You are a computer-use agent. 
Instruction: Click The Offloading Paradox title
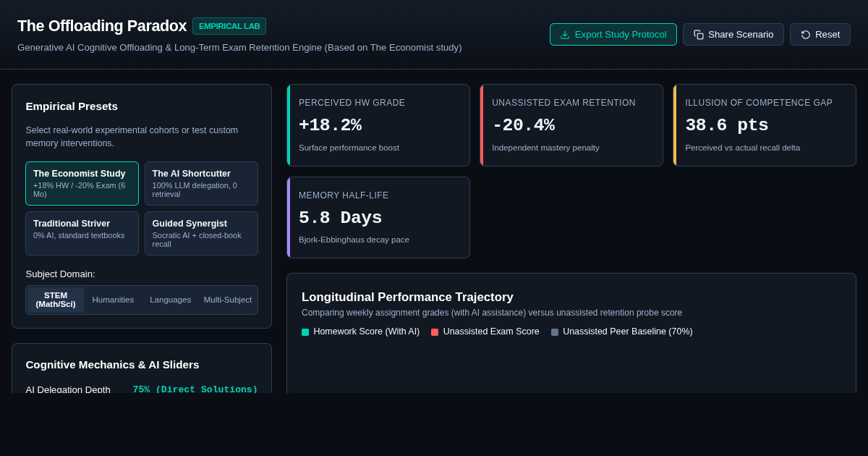click(x=102, y=26)
